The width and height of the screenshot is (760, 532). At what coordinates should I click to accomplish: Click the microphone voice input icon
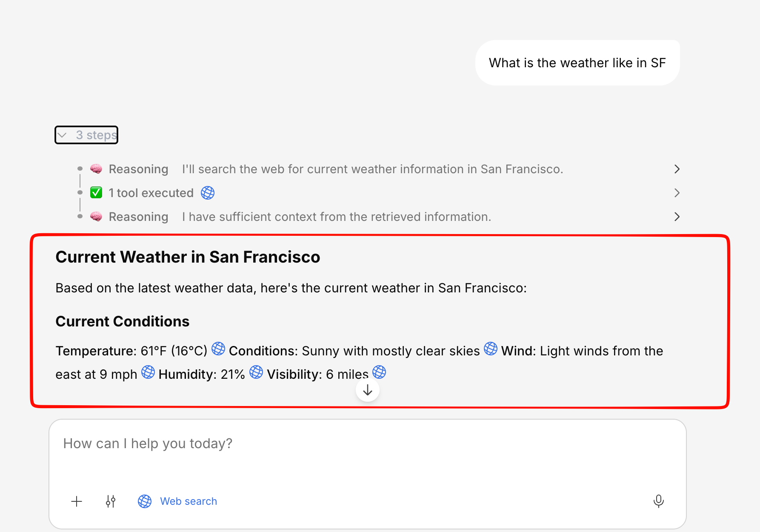click(x=658, y=501)
